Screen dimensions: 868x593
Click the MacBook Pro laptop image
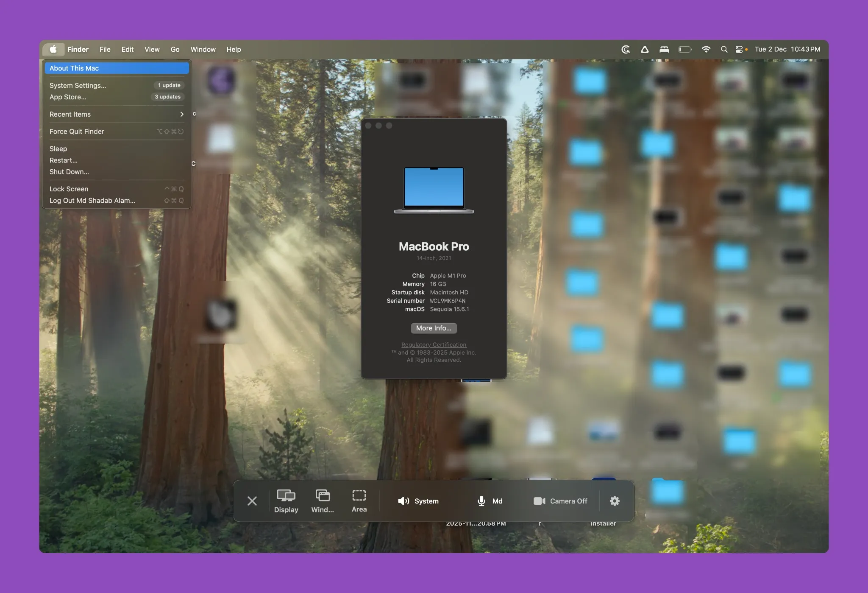click(x=434, y=190)
